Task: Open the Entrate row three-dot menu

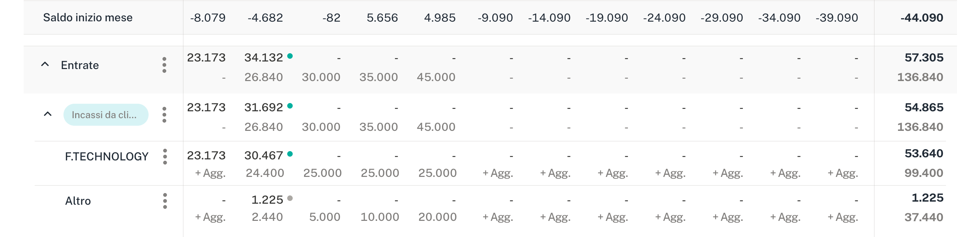Action: point(164,65)
